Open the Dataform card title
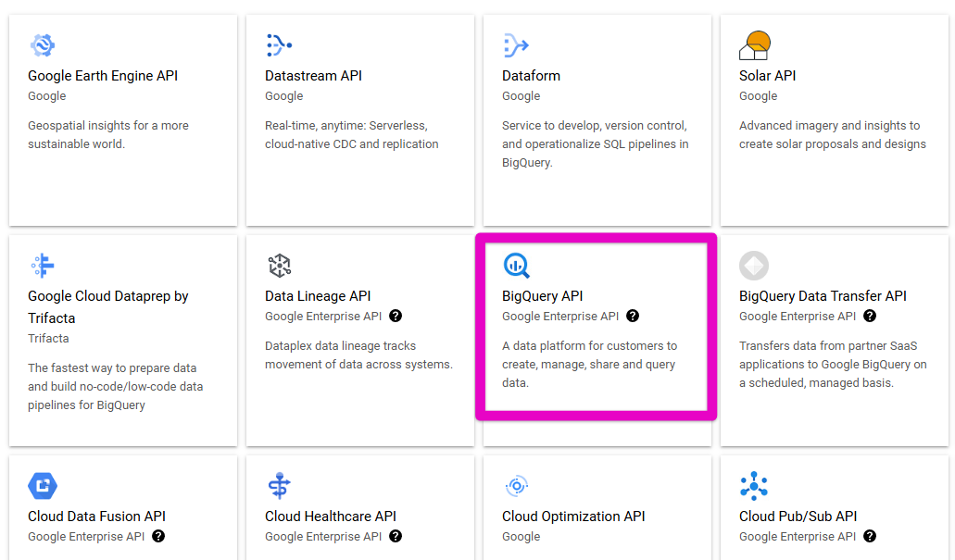This screenshot has width=955, height=560. click(531, 76)
